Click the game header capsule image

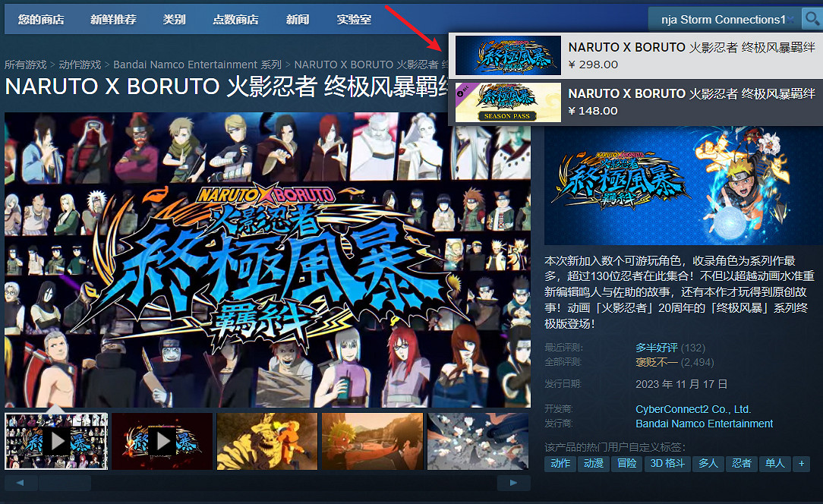coord(682,186)
